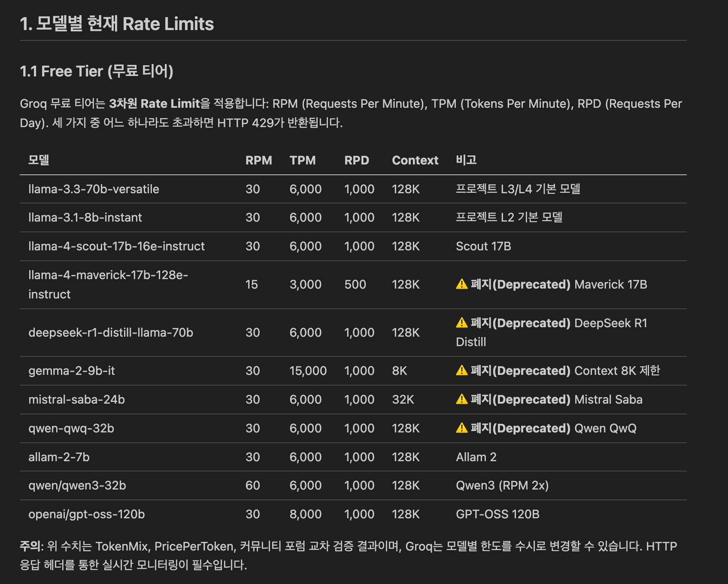The width and height of the screenshot is (728, 584).
Task: Click RPD '1,000' in the openai/gpt-oss-120b row
Action: [x=359, y=514]
